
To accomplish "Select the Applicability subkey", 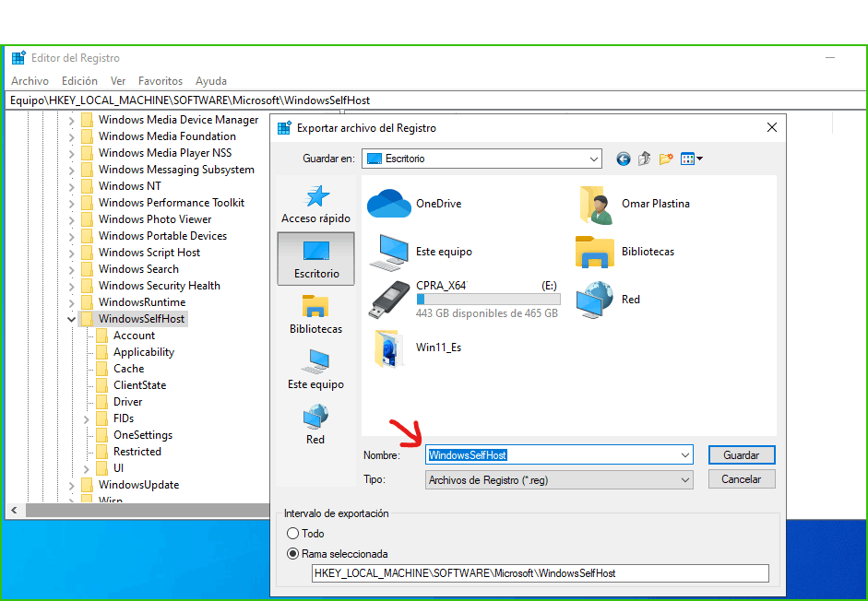I will pos(144,352).
